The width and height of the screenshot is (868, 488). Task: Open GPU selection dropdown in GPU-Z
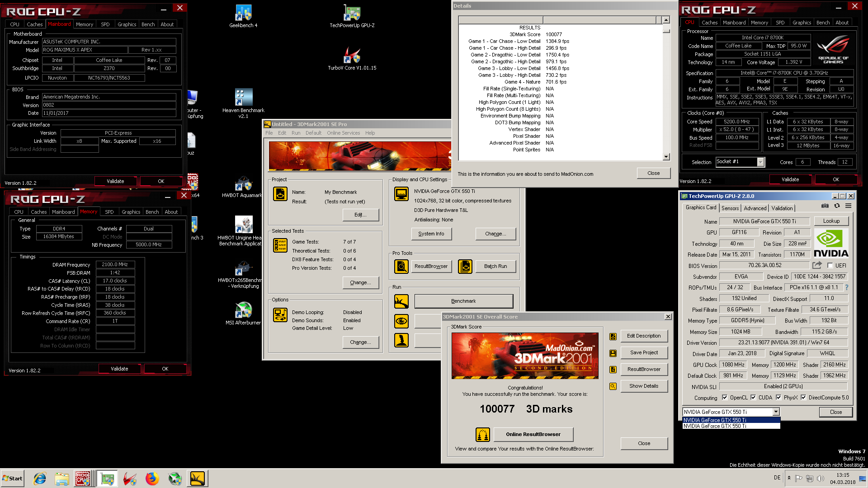click(776, 412)
